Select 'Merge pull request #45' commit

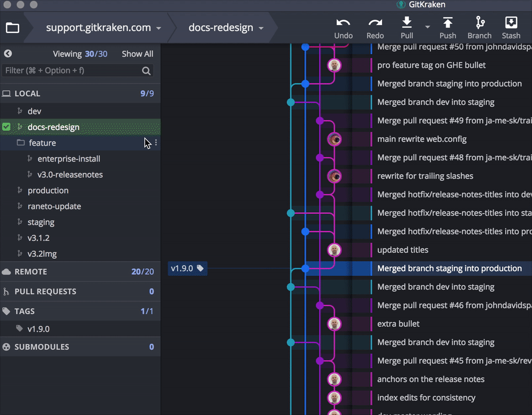[454, 360]
